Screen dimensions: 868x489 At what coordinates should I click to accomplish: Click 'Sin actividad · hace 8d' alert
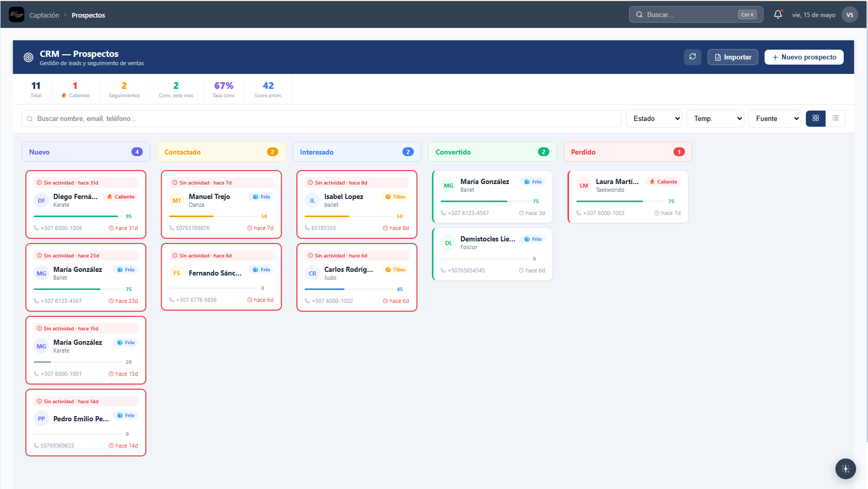(x=357, y=182)
